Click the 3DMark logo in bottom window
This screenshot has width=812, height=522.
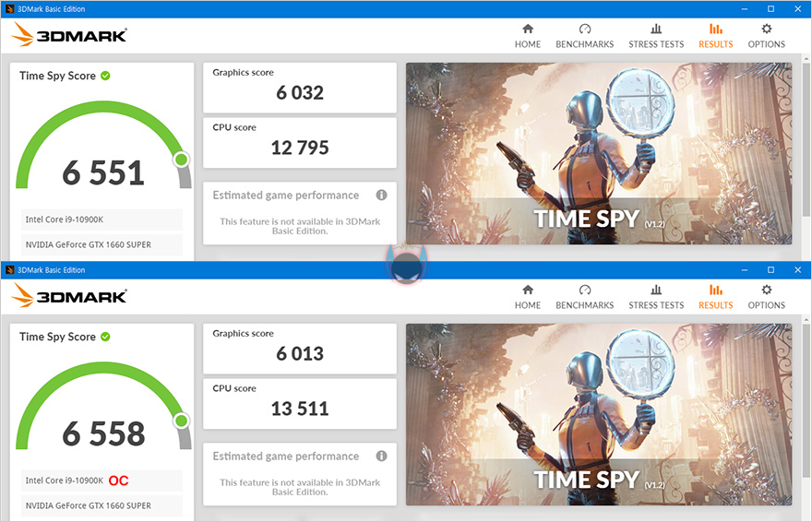click(69, 295)
